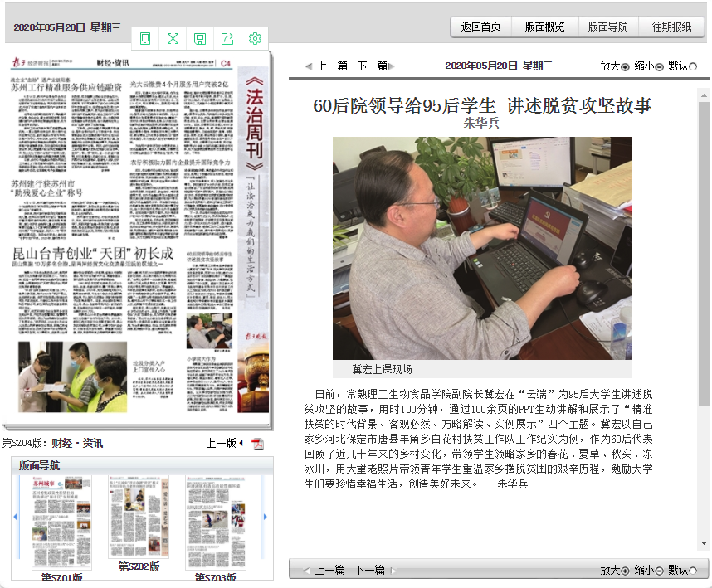This screenshot has width=712, height=588.
Task: Click bottom previous-article left triangle icon
Action: click(x=306, y=571)
